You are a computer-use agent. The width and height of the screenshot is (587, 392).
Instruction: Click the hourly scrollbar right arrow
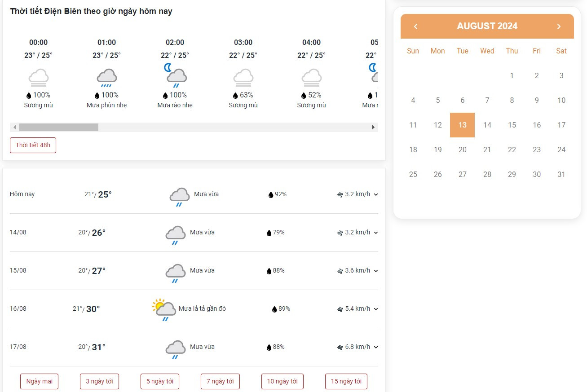point(373,128)
